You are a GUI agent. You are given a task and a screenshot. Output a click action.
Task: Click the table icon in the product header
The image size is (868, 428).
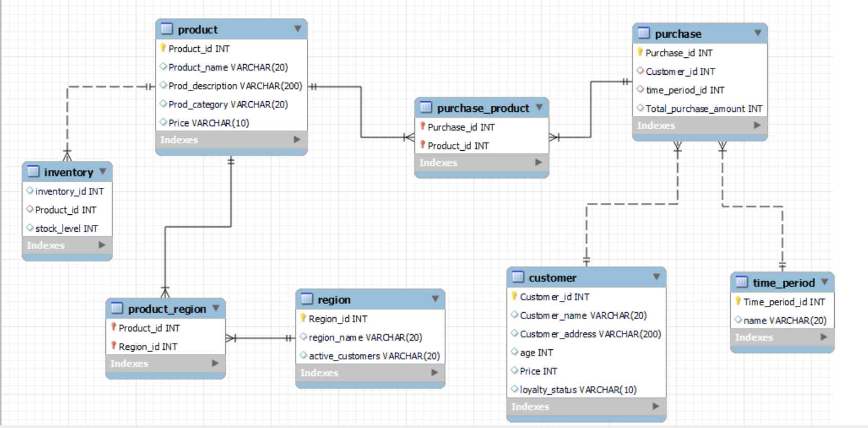point(166,29)
